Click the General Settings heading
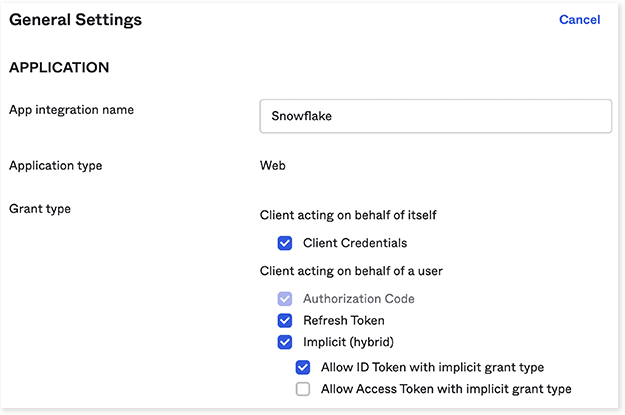This screenshot has height=415, width=625. pyautogui.click(x=75, y=19)
